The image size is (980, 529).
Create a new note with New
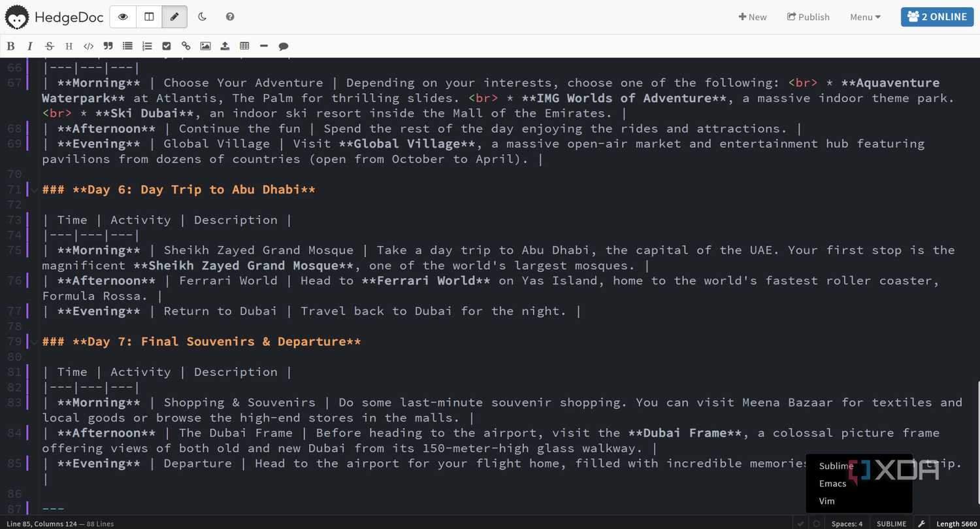753,17
